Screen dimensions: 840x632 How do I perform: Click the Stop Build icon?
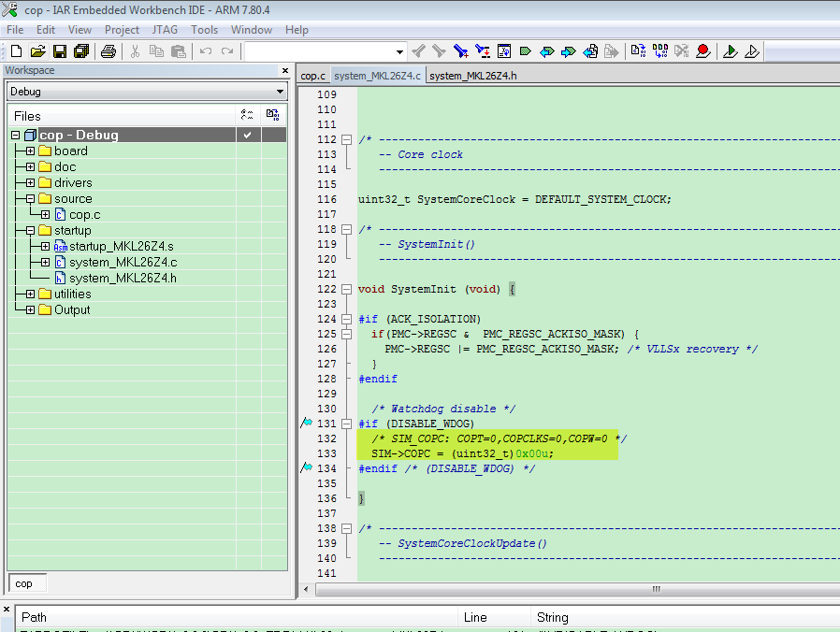coord(681,51)
